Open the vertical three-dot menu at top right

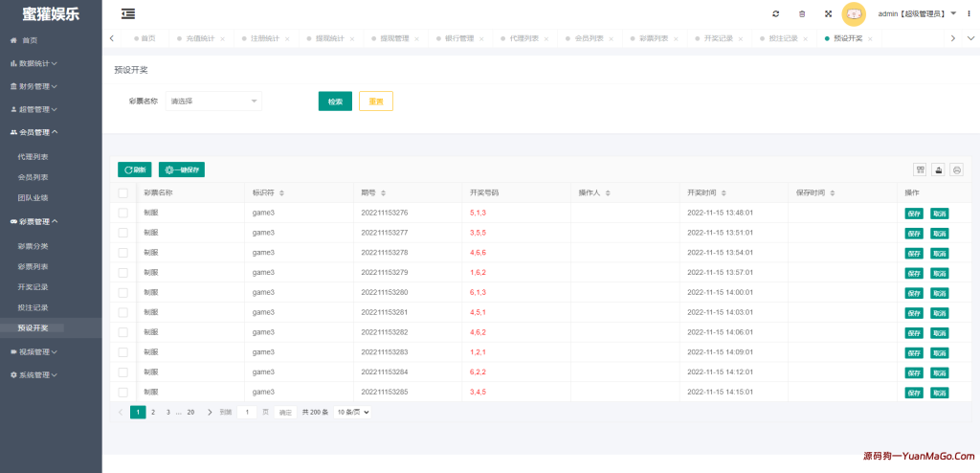coord(968,13)
